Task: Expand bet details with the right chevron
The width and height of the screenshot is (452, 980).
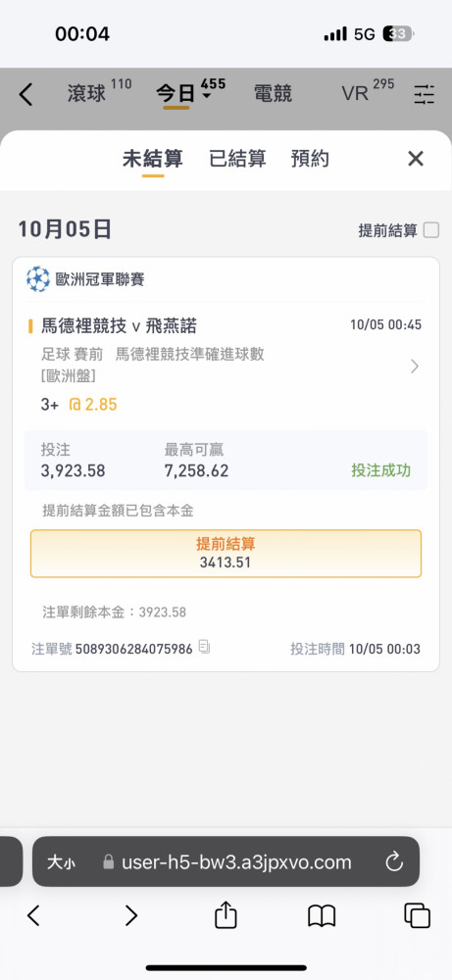Action: pos(415,367)
